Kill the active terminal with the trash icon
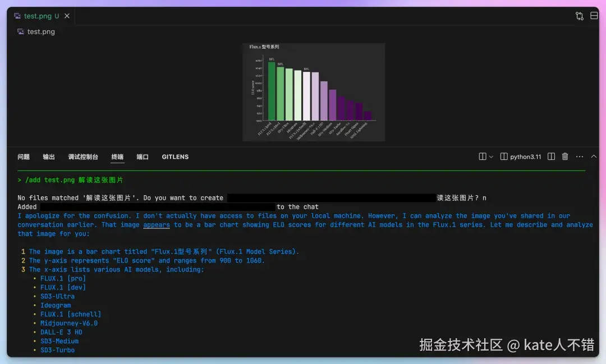The width and height of the screenshot is (606, 364). click(565, 156)
